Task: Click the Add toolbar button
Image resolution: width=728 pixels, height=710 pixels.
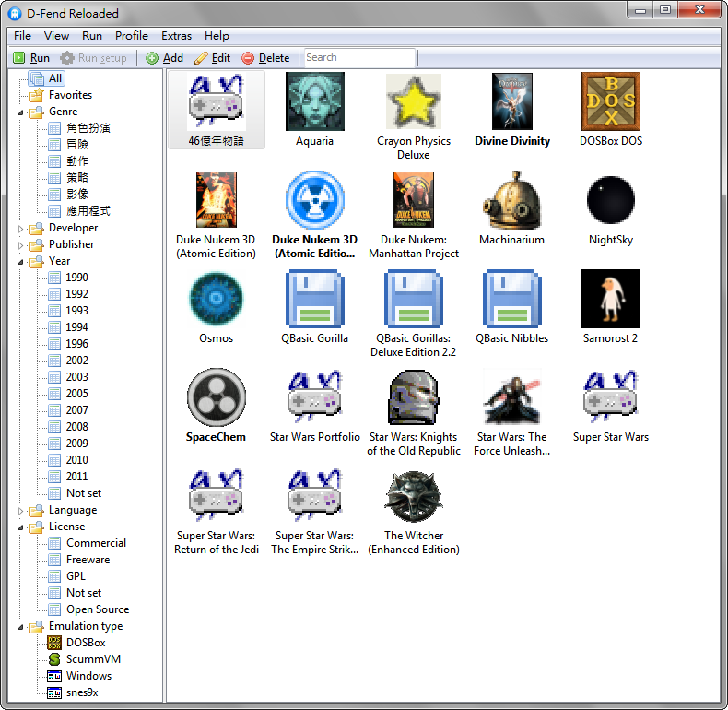Action: [x=164, y=58]
